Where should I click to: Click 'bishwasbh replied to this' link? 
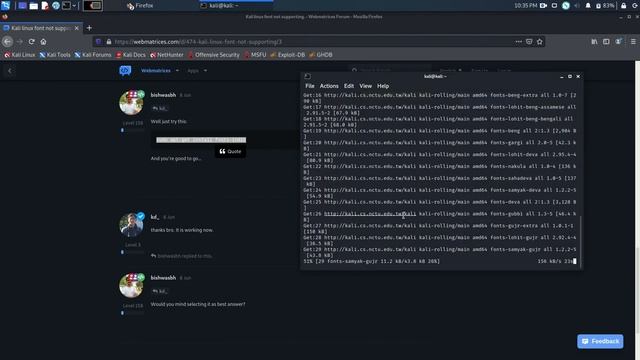coord(181,256)
